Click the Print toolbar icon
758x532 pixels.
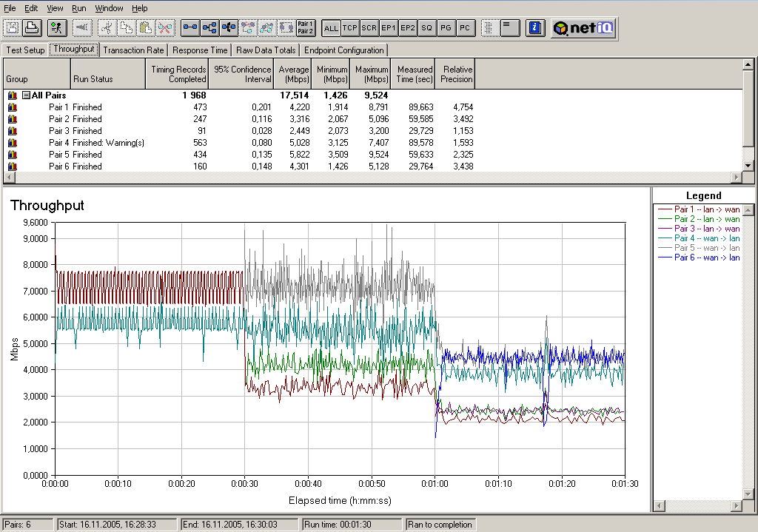tap(31, 28)
